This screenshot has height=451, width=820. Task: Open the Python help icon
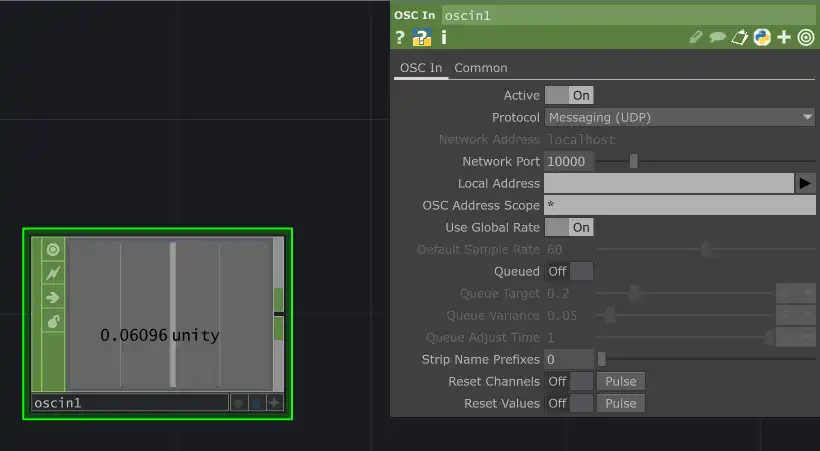click(x=421, y=38)
